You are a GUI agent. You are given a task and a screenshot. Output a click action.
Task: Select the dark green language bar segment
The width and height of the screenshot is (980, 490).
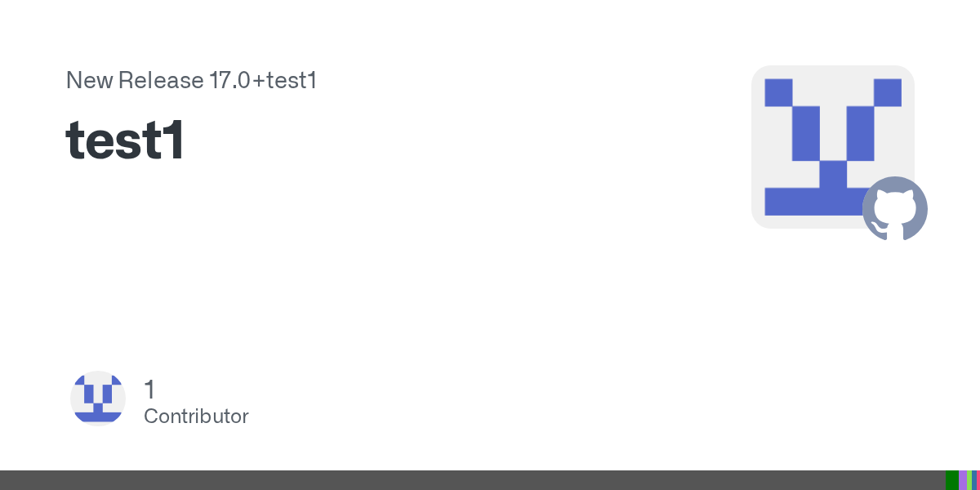tap(952, 480)
